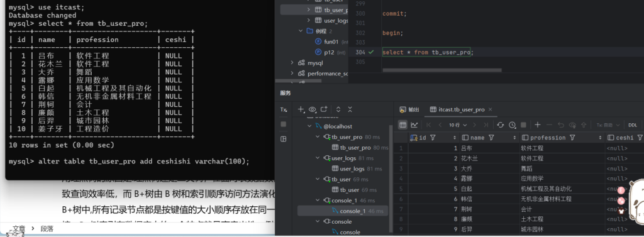This screenshot has width=644, height=237.
Task: Go to previous page of results
Action: point(440,124)
